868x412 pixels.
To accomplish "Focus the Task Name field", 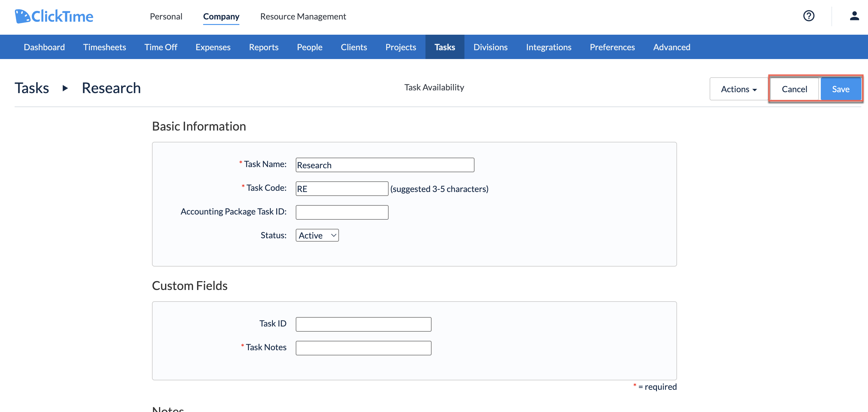I will 385,165.
